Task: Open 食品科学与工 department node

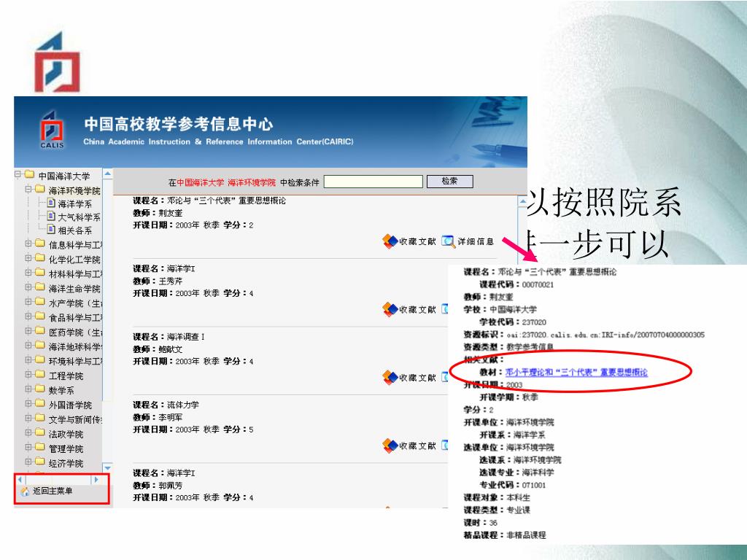Action: click(75, 318)
